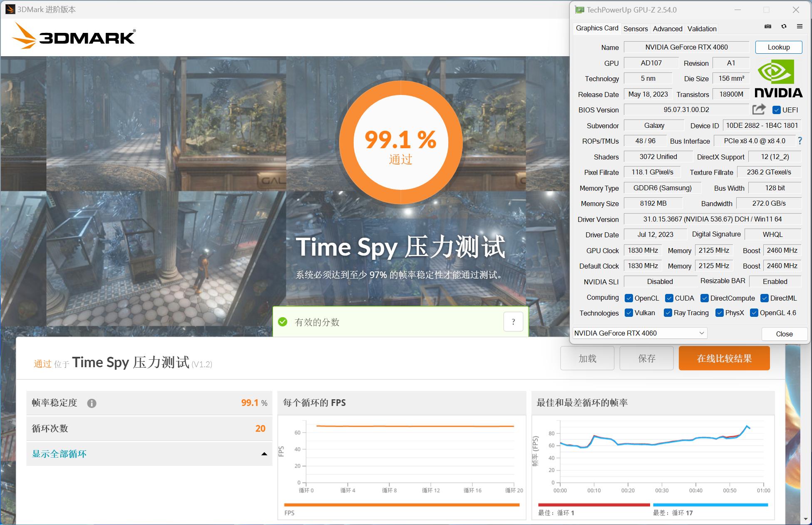Disable the Ray Tracing checkbox

(x=668, y=313)
